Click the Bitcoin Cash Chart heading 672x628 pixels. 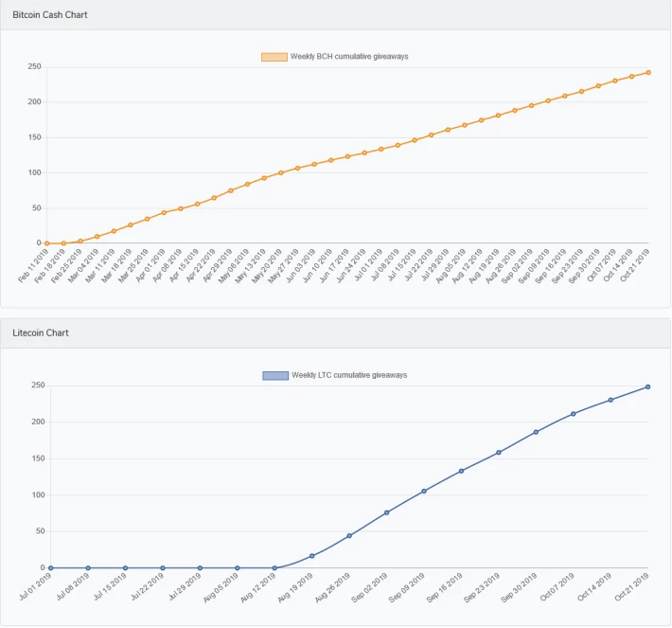pyautogui.click(x=50, y=14)
